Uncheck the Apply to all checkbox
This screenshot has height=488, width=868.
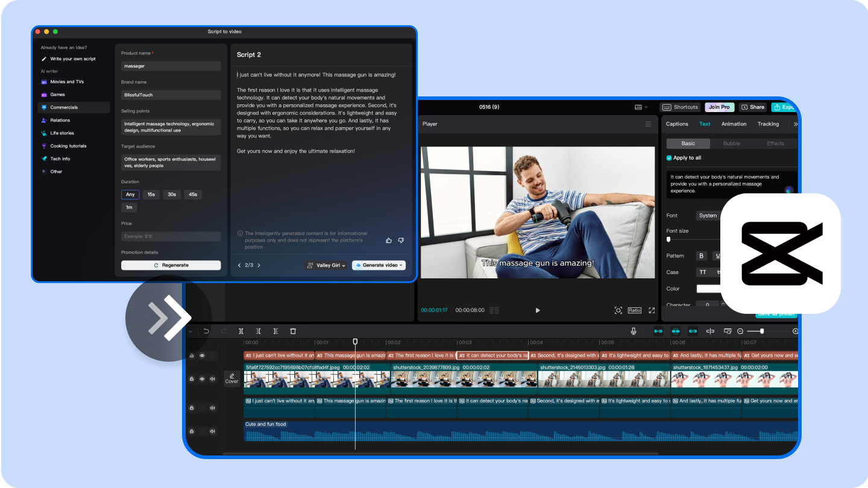(669, 158)
